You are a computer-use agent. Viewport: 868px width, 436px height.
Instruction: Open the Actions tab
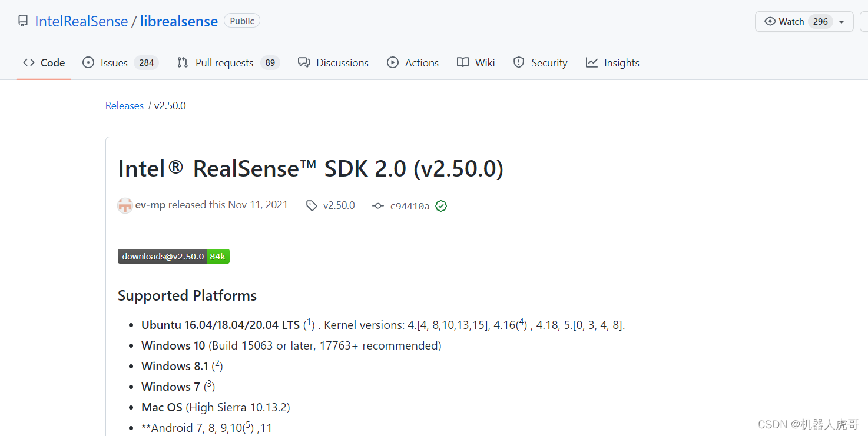tap(413, 62)
